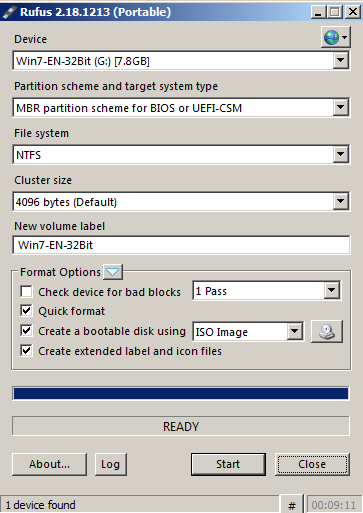Minimize the Rufus window

pyautogui.click(x=318, y=12)
